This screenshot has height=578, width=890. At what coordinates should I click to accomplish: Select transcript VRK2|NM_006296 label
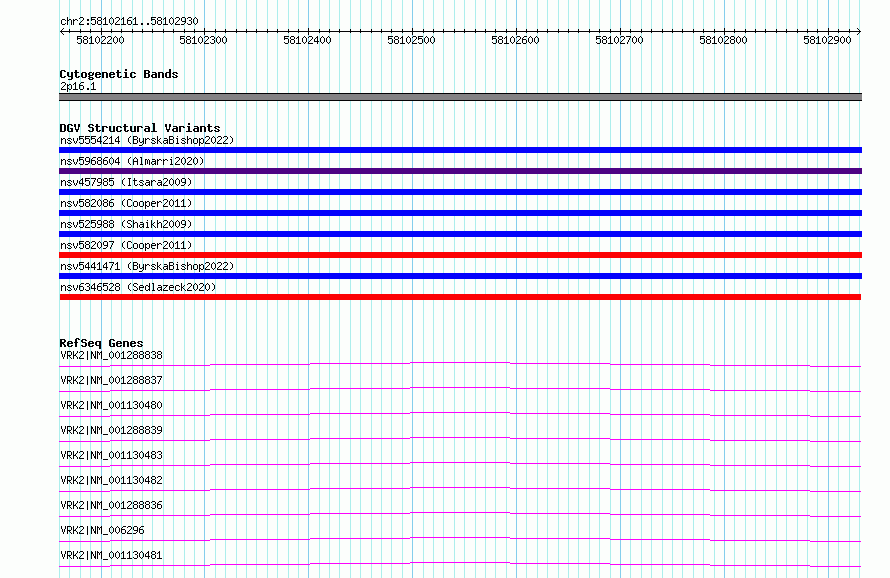click(102, 530)
